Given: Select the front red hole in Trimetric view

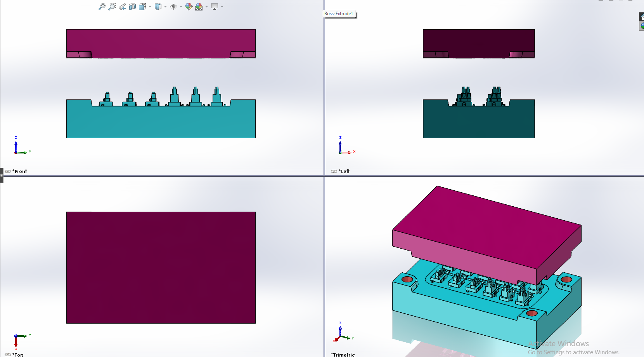Looking at the screenshot, I should point(531,313).
